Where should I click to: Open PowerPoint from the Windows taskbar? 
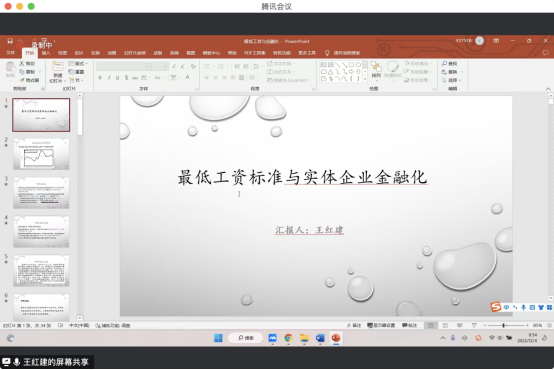(336, 338)
